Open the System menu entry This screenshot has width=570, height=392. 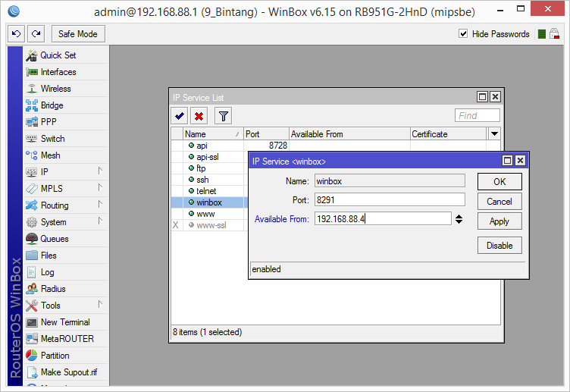tap(67, 222)
